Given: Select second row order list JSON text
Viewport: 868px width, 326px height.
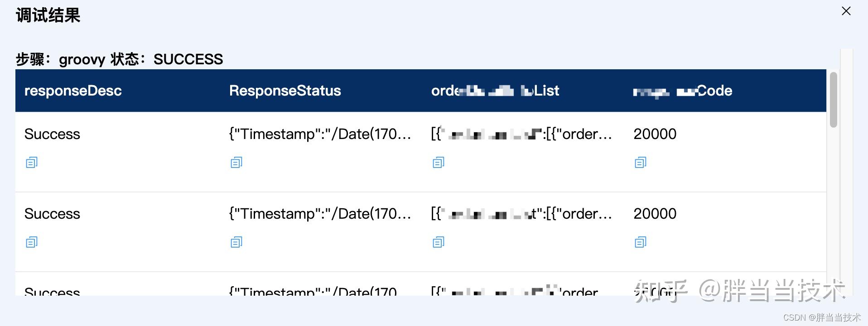Looking at the screenshot, I should coord(521,214).
